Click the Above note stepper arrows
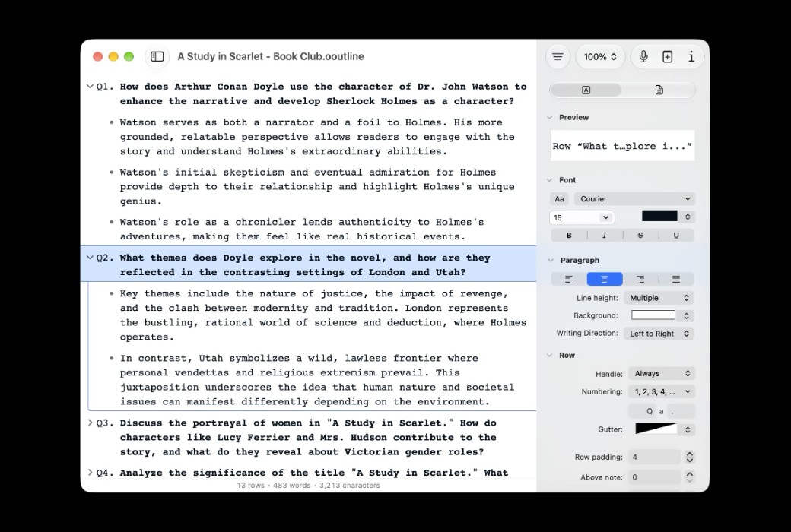The image size is (791, 532). (x=689, y=477)
